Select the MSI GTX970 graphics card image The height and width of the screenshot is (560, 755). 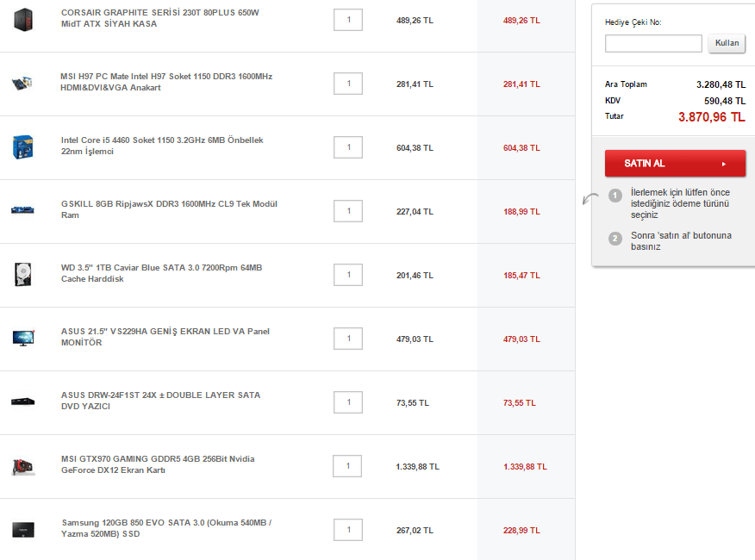22,466
